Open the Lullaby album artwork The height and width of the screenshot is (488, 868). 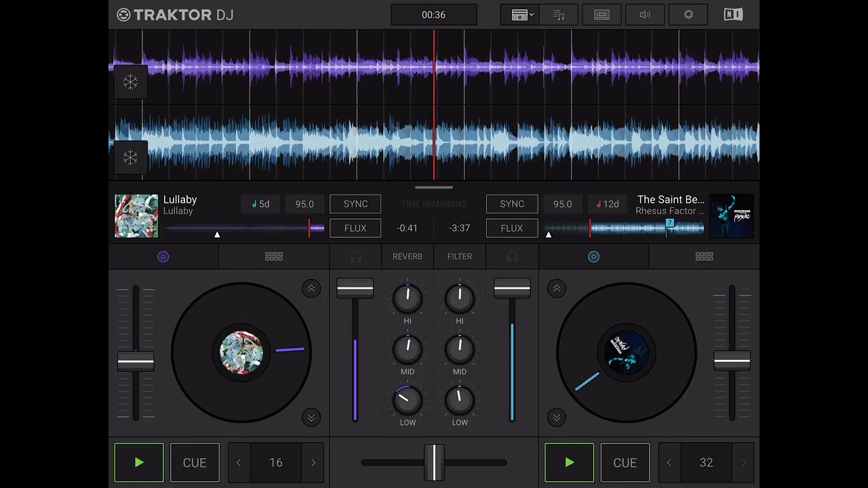click(x=136, y=216)
